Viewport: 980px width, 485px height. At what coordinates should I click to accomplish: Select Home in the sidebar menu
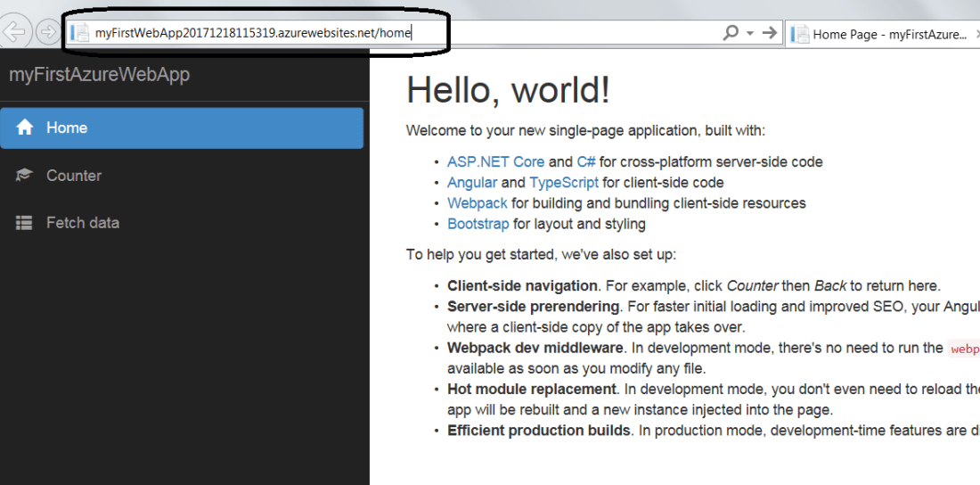[67, 127]
